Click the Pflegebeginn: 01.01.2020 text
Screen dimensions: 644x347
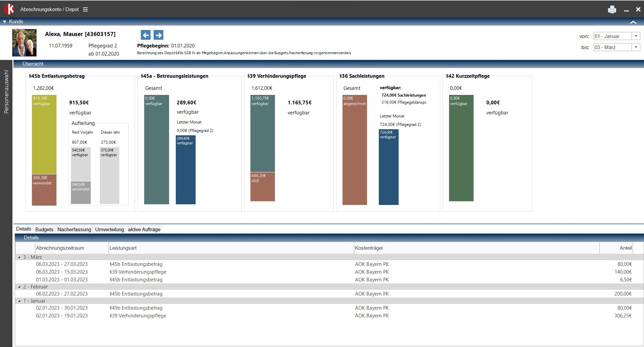(x=166, y=46)
